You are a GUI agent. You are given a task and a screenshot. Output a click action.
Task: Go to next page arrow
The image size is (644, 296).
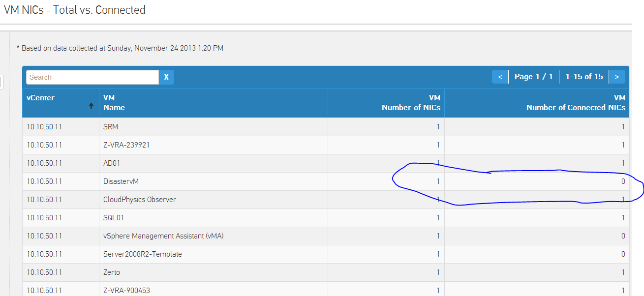tap(617, 77)
